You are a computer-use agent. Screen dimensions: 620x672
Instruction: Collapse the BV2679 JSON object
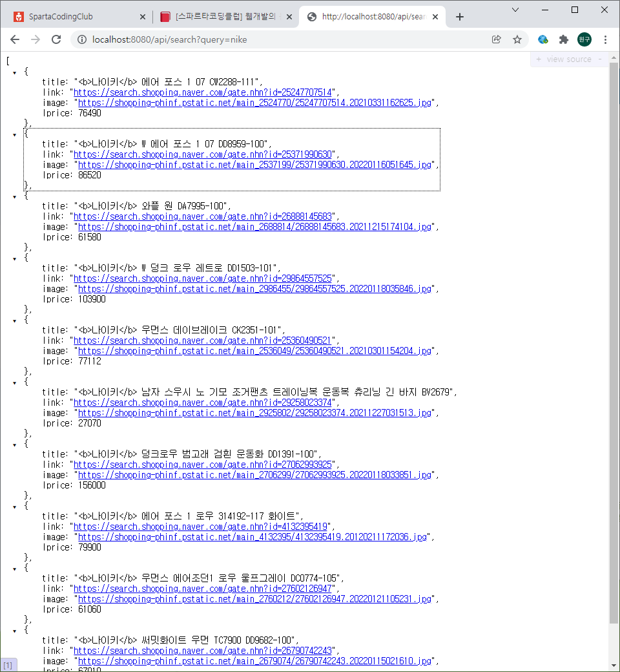pos(15,383)
